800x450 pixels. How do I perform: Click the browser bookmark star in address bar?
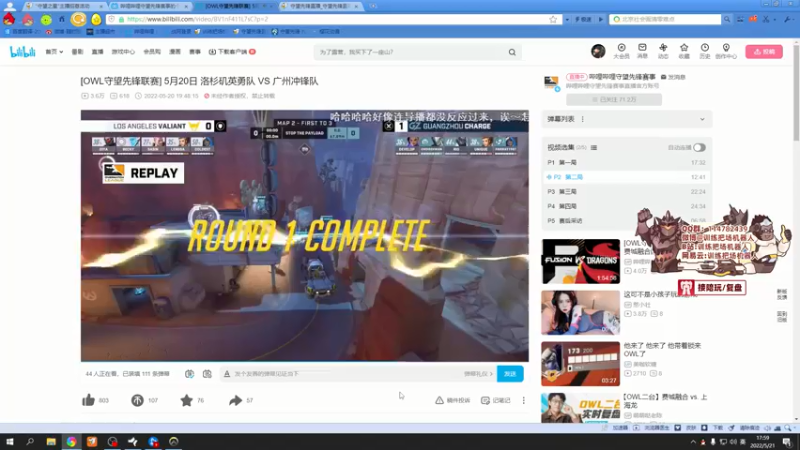click(x=553, y=19)
